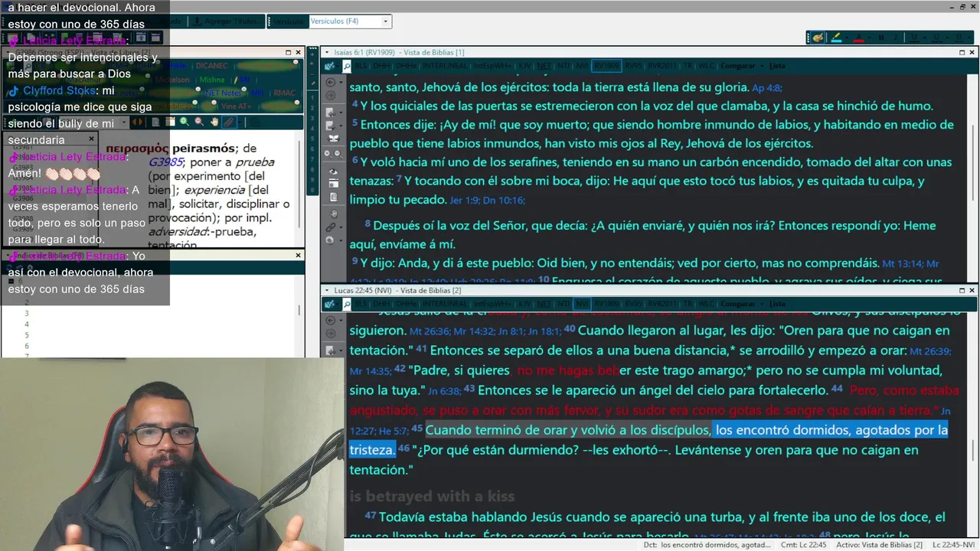Open Isaías 6:1 panel title dropdown arrow

click(327, 53)
